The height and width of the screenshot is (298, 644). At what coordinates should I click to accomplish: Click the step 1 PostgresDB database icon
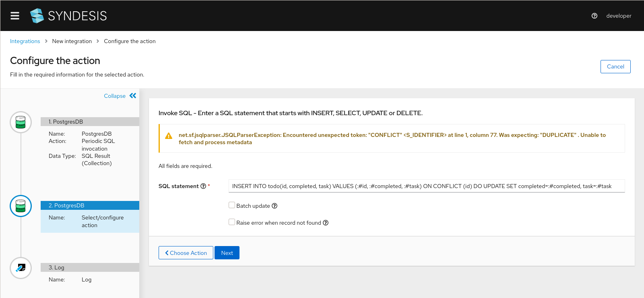[x=21, y=122]
